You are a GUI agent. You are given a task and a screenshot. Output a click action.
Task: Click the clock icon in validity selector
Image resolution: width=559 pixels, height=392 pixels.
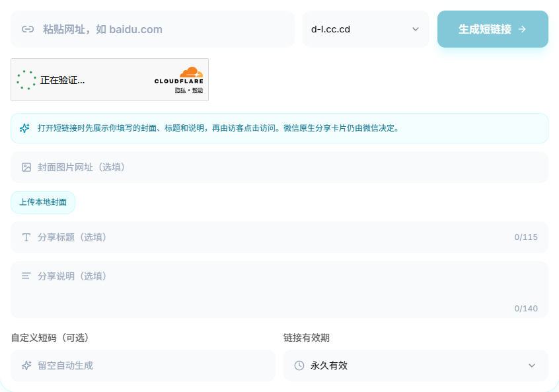[299, 366]
